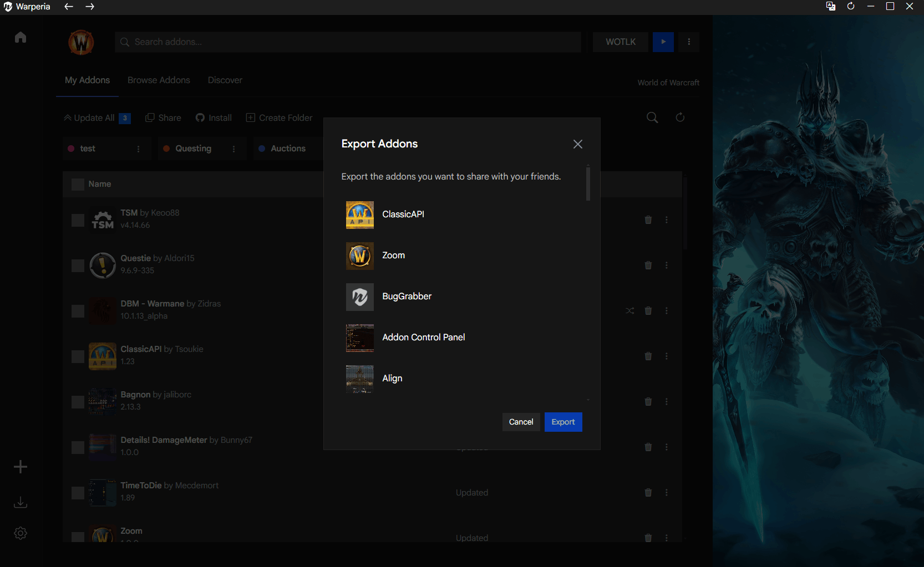Delete ClassicAPI row with trash icon

[x=648, y=356]
